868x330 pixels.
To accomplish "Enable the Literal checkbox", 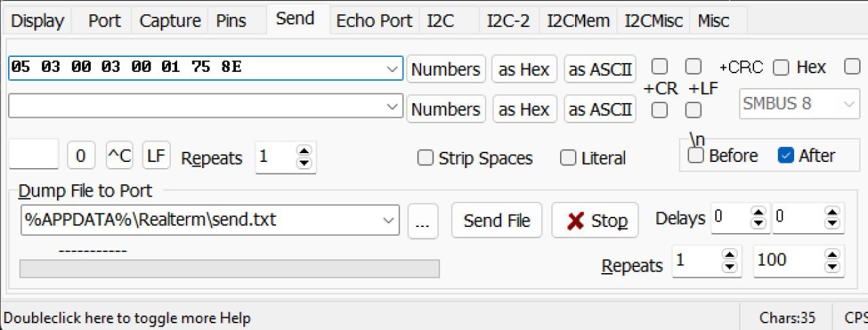I will click(568, 158).
